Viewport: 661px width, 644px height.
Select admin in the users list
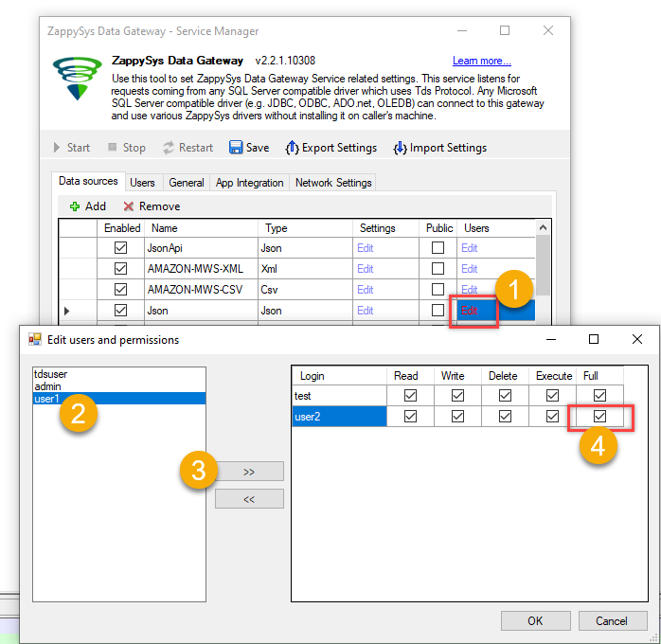[48, 386]
